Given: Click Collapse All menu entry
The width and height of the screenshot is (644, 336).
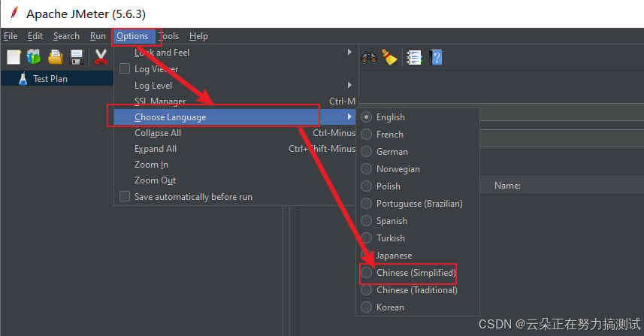Looking at the screenshot, I should click(x=234, y=133).
